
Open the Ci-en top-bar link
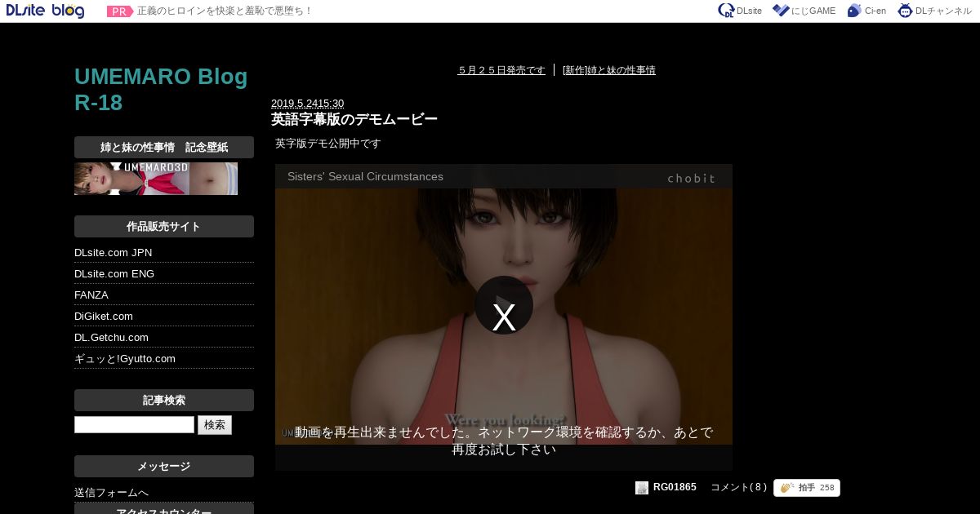pos(866,11)
